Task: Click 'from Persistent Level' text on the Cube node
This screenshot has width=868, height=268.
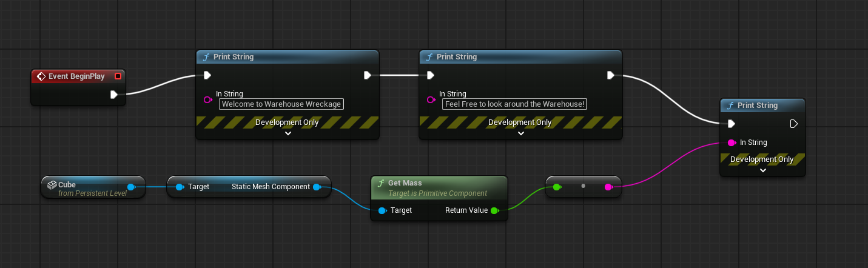Action: coord(93,193)
